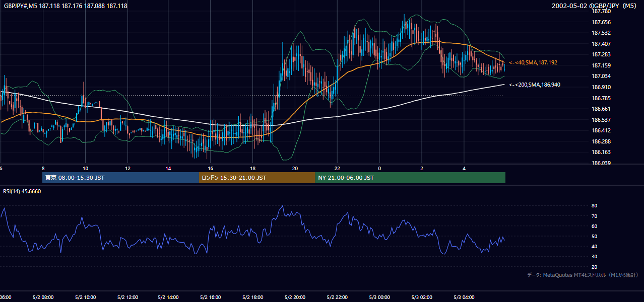Click the 5/2 08:00 bottom time label
The image size is (644, 302).
(x=43, y=297)
